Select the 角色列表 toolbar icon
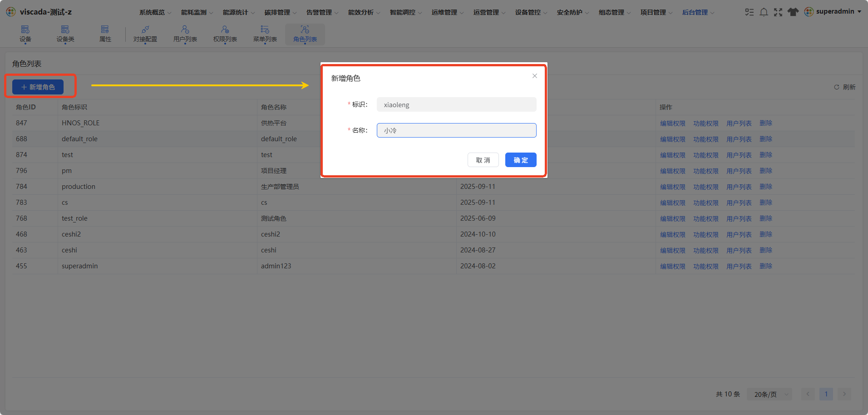Screen dimensions: 868x415 pos(305,34)
